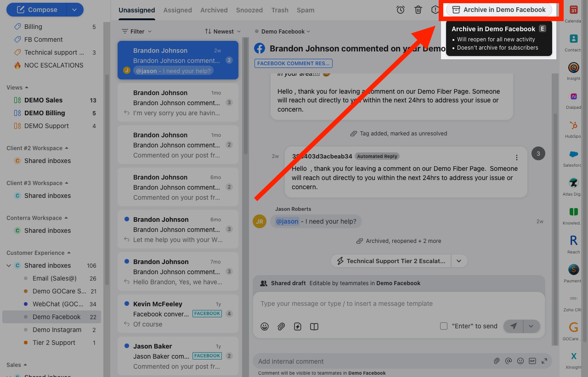Open send options dropdown arrow
This screenshot has height=377, width=588.
tap(531, 326)
